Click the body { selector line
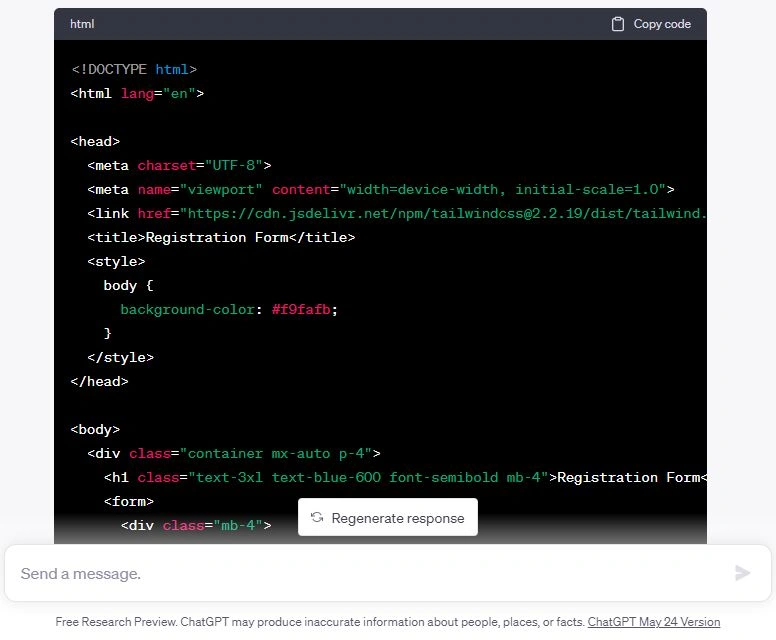The width and height of the screenshot is (776, 640). click(x=129, y=286)
